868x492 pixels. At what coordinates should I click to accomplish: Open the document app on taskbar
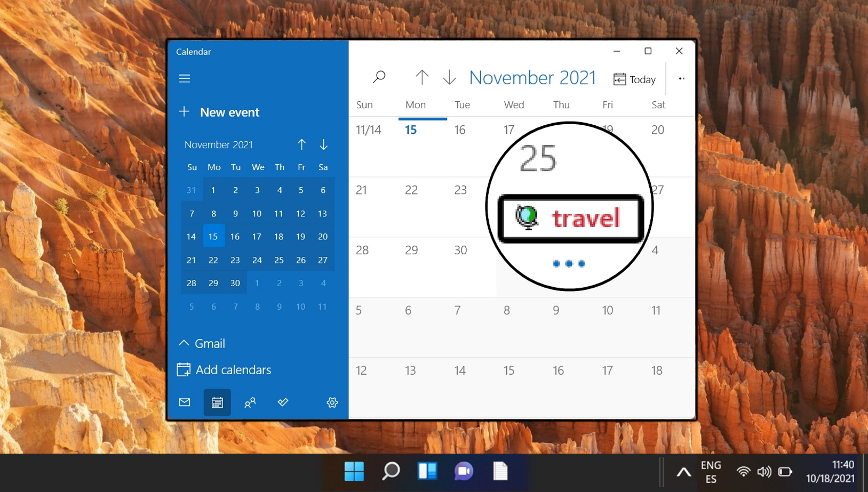[500, 471]
